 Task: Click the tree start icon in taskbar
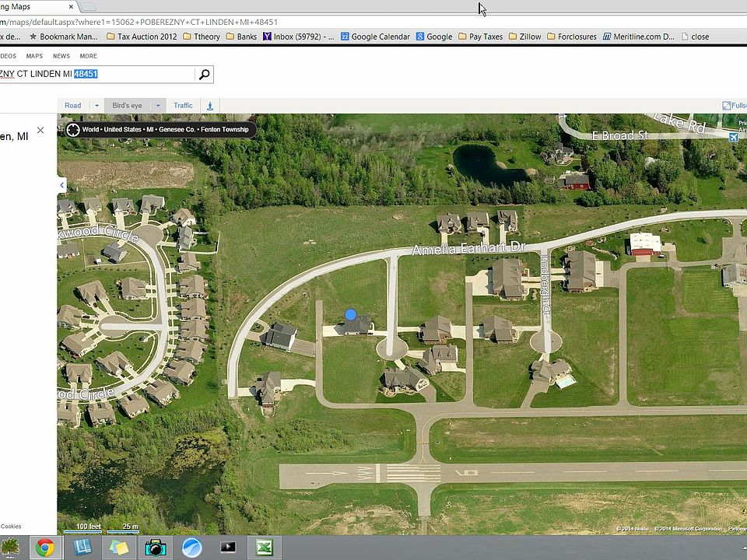coord(10,548)
